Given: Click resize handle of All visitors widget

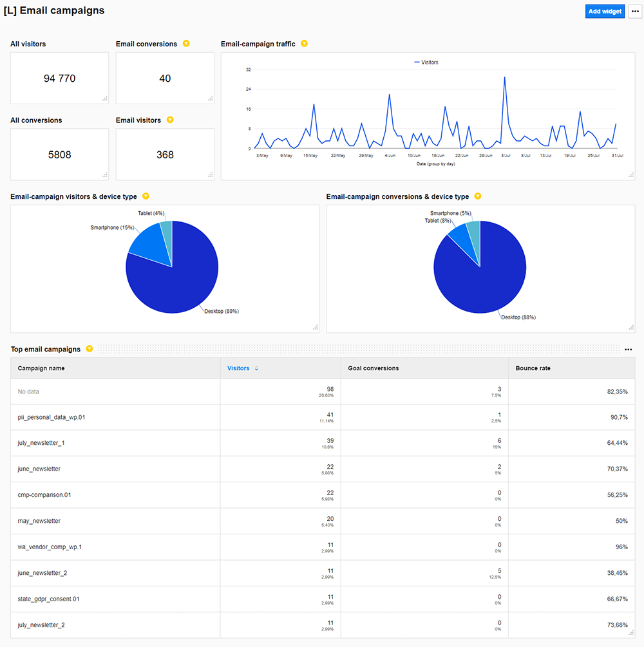Looking at the screenshot, I should pos(105,98).
